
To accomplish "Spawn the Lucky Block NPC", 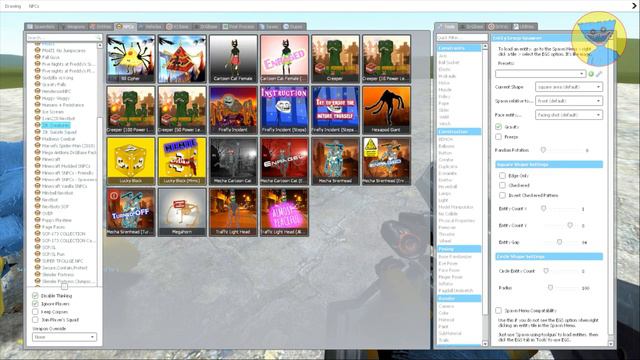I will [x=131, y=161].
